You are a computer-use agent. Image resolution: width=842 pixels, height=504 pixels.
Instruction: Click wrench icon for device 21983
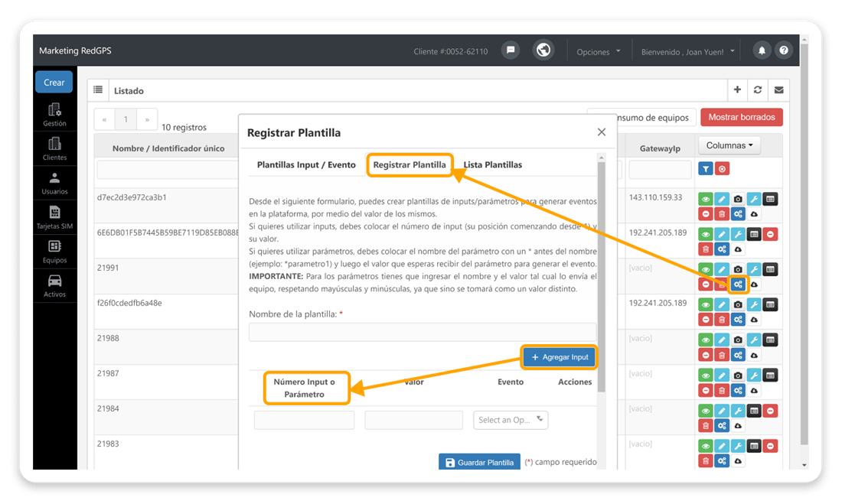coord(738,446)
